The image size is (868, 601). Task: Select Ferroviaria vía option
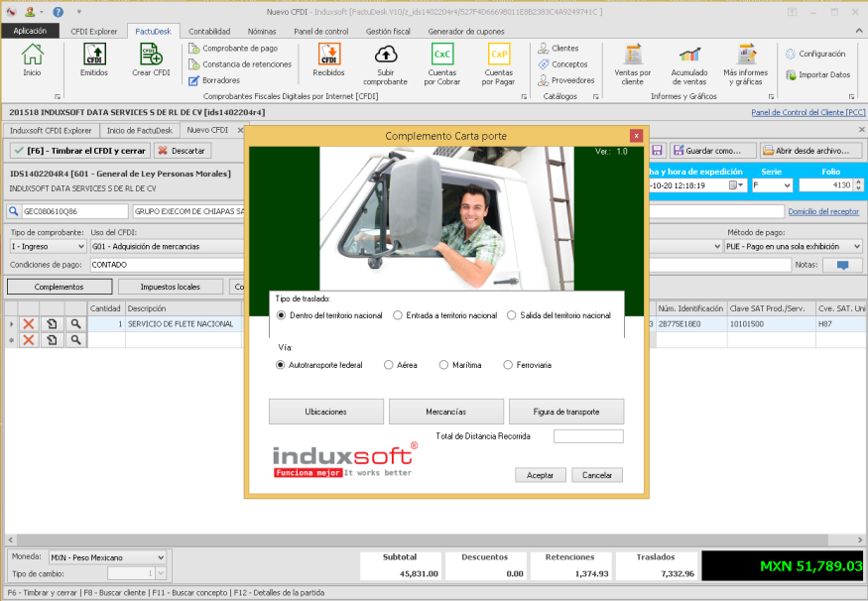pos(508,365)
